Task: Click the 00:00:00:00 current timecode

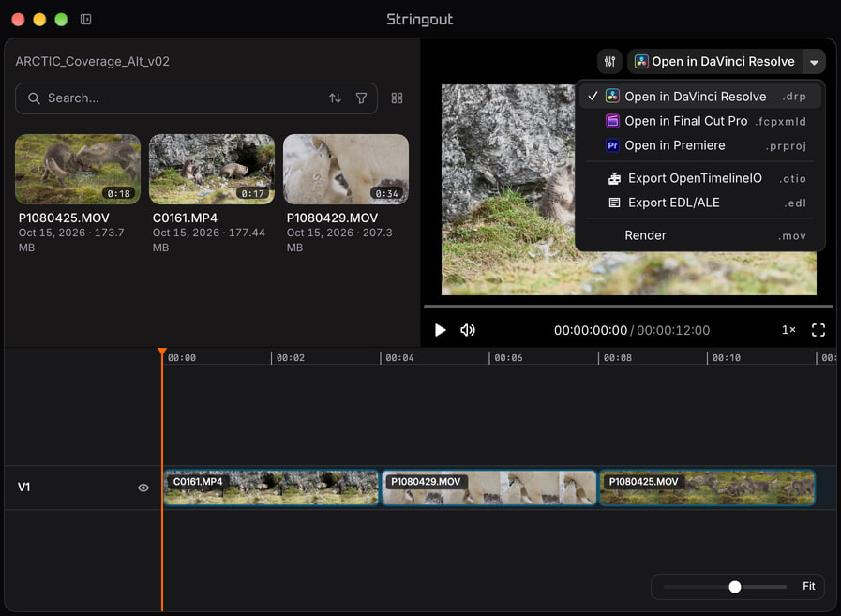Action: pyautogui.click(x=591, y=330)
